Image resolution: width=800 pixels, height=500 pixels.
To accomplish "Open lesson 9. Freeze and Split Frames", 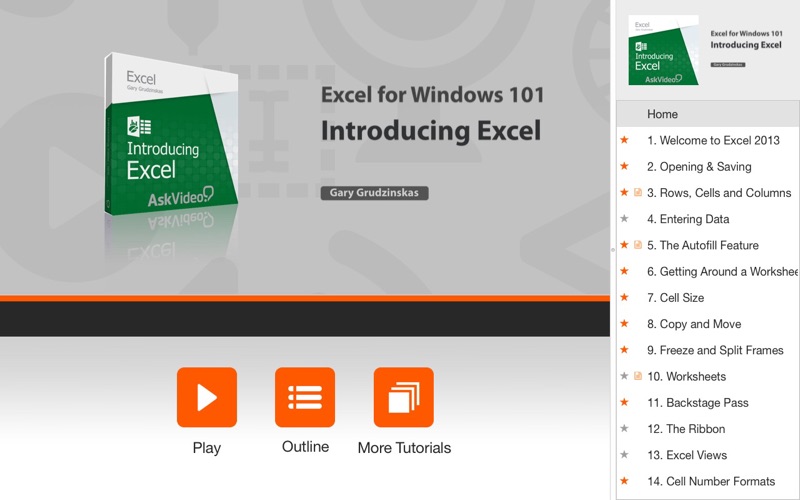I will coord(715,350).
